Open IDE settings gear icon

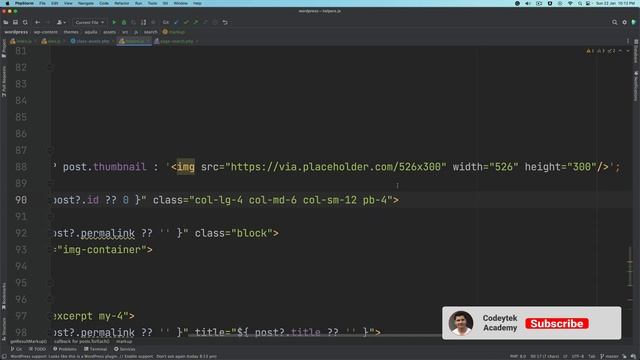624,22
